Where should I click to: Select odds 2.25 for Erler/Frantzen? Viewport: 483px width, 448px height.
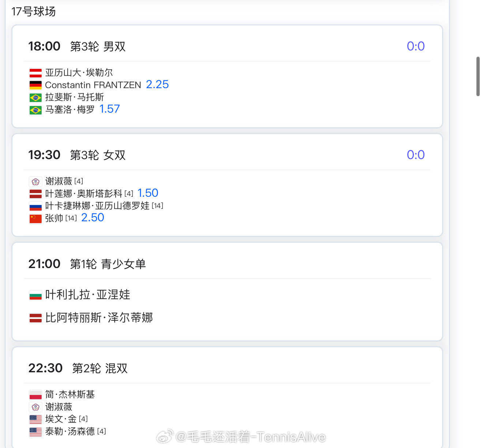click(157, 84)
